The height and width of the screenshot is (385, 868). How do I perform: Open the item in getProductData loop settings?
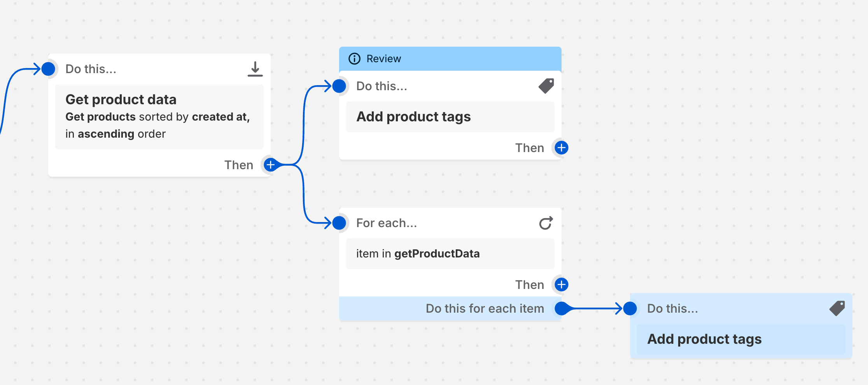pyautogui.click(x=450, y=254)
